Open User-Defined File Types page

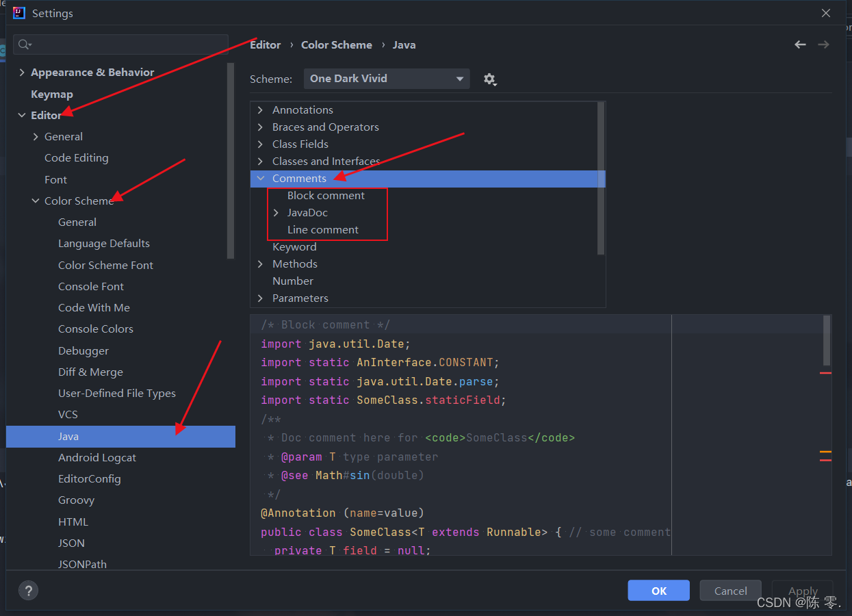(x=117, y=394)
